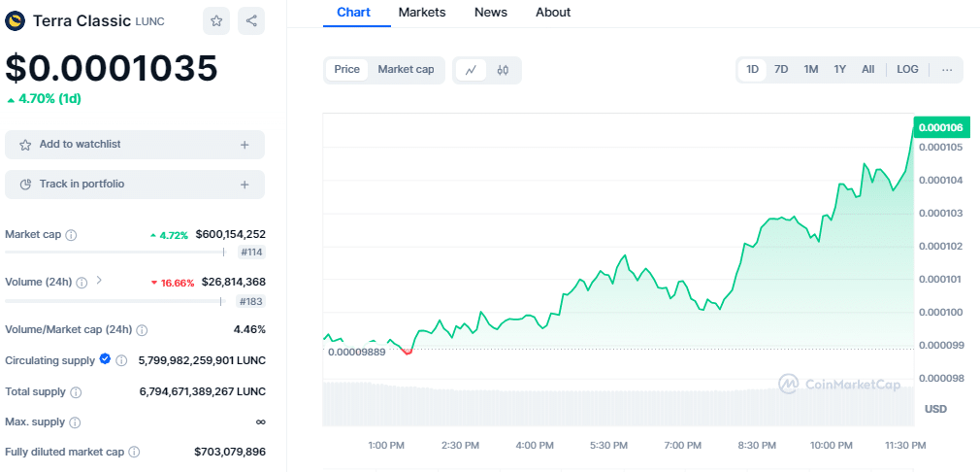
Task: Click the $0.0001035 price text
Action: pos(112,68)
